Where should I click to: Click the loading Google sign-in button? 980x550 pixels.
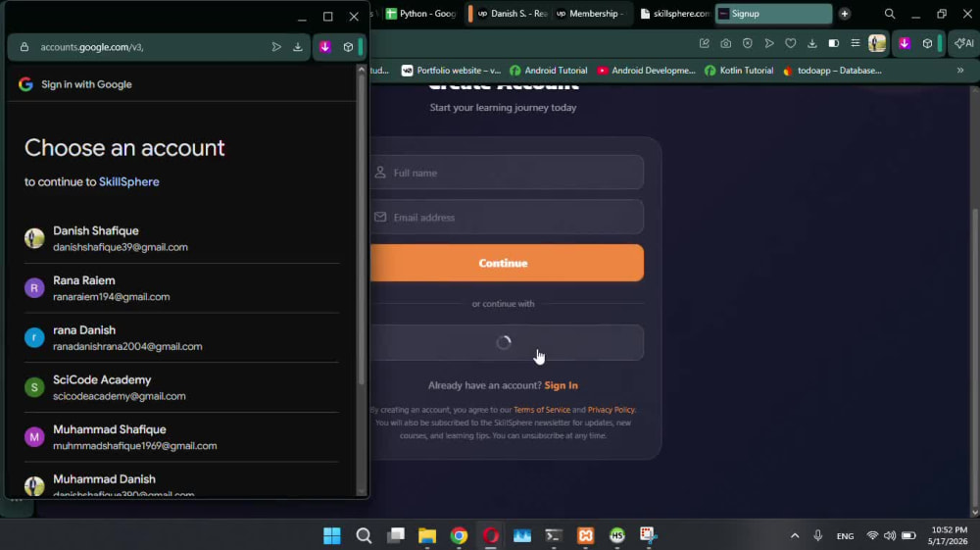[507, 342]
